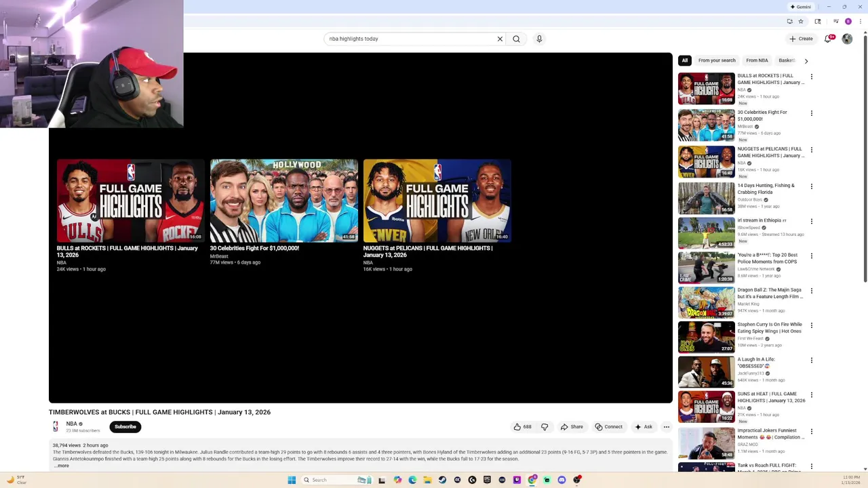Screen dimensions: 868x488
Task: Open Stephen Curry Hot Ones sidebar thumbnail
Action: 706,337
